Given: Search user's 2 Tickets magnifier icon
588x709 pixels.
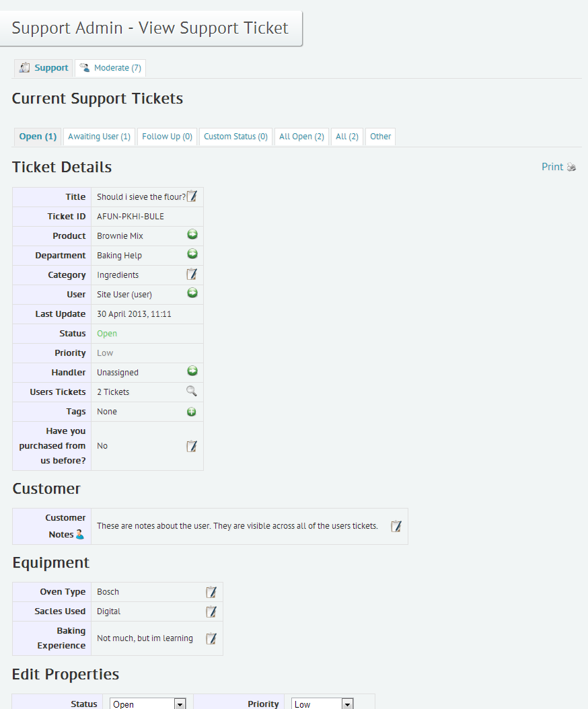Looking at the screenshot, I should (192, 391).
